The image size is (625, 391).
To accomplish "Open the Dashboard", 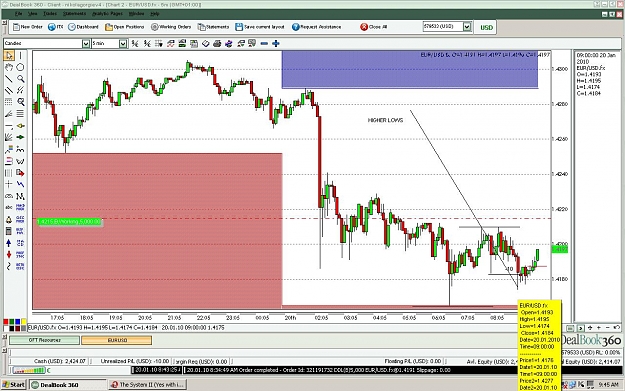I will tap(83, 27).
